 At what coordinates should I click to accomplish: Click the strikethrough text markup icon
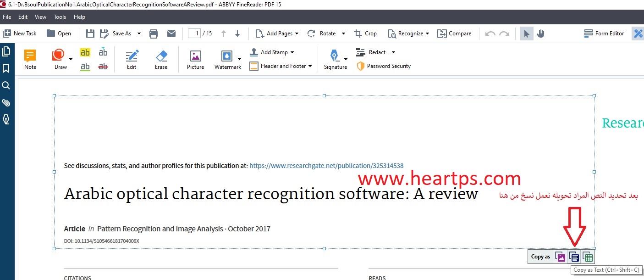coord(103,67)
